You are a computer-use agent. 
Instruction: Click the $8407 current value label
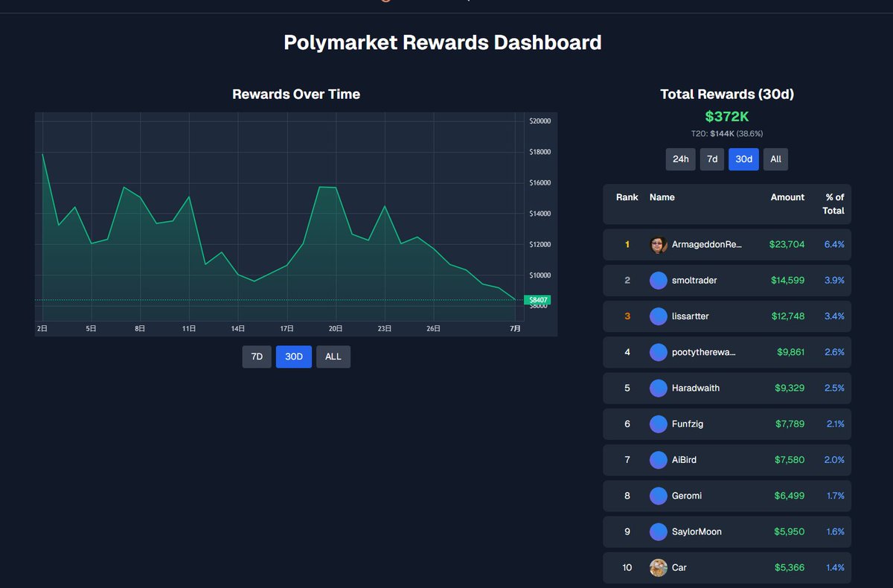pos(537,301)
